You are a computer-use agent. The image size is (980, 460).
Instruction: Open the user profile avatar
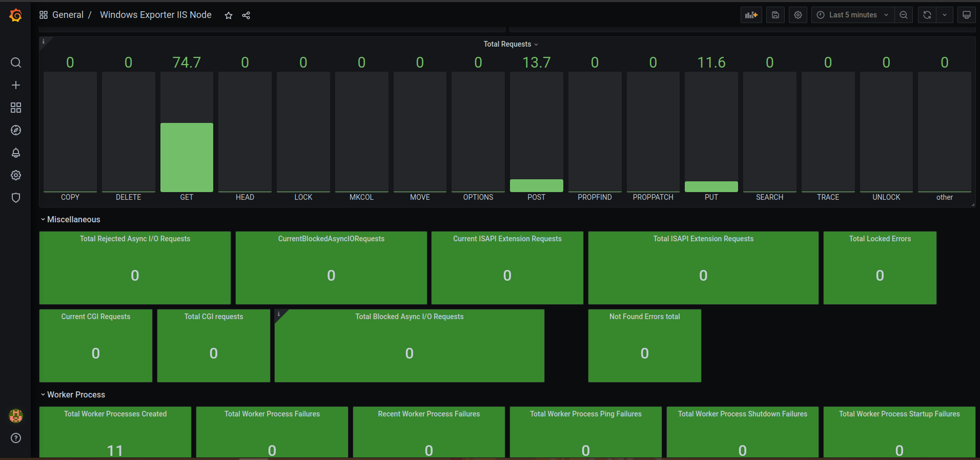[16, 416]
